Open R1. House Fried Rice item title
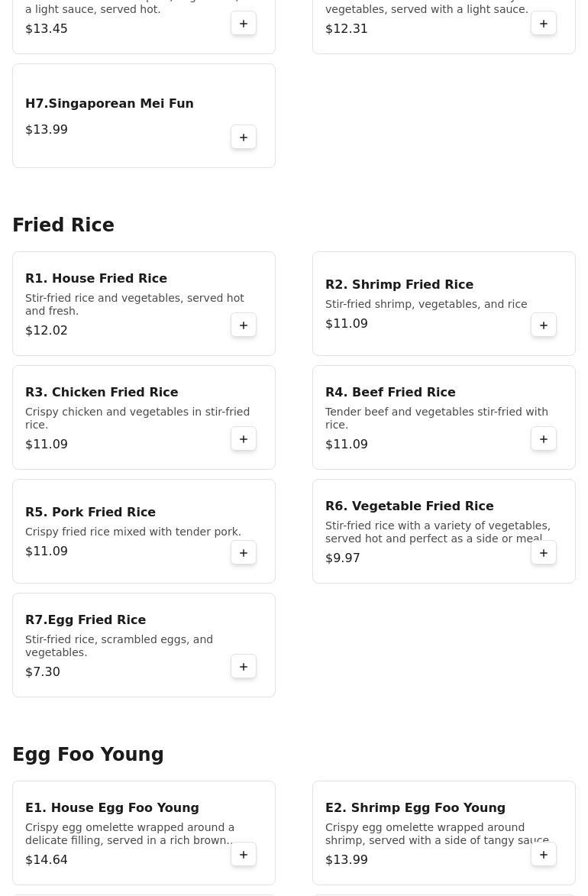 (96, 279)
